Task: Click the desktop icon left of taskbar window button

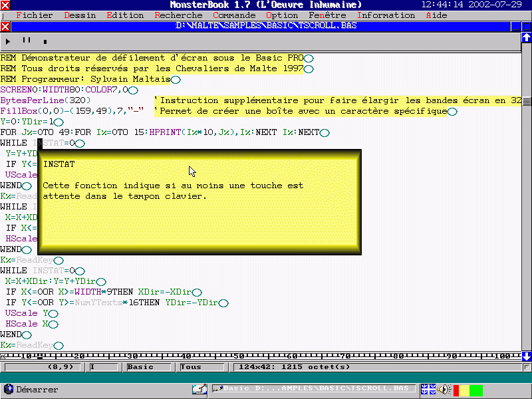Action: (199, 390)
